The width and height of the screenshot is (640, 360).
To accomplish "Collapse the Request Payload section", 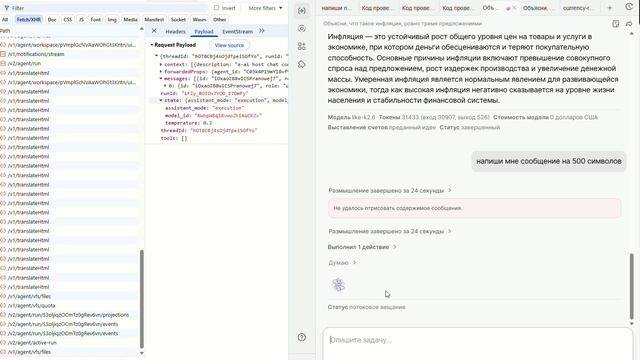I will (152, 45).
